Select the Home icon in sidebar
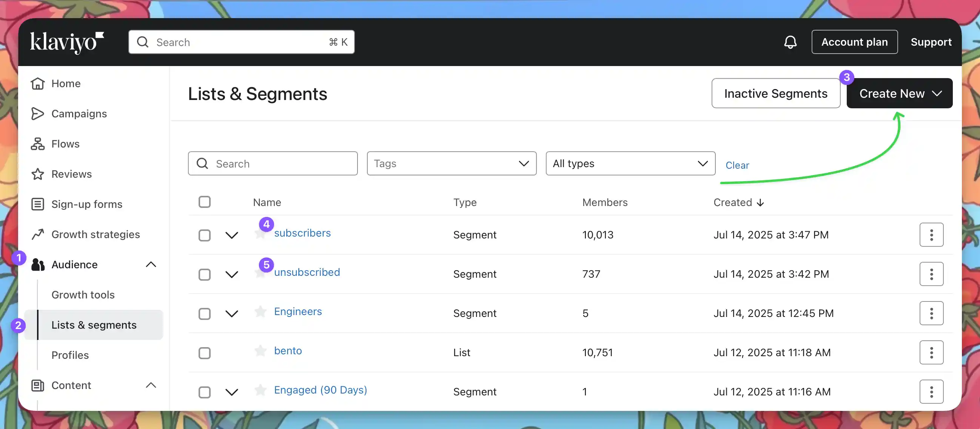 (x=37, y=83)
